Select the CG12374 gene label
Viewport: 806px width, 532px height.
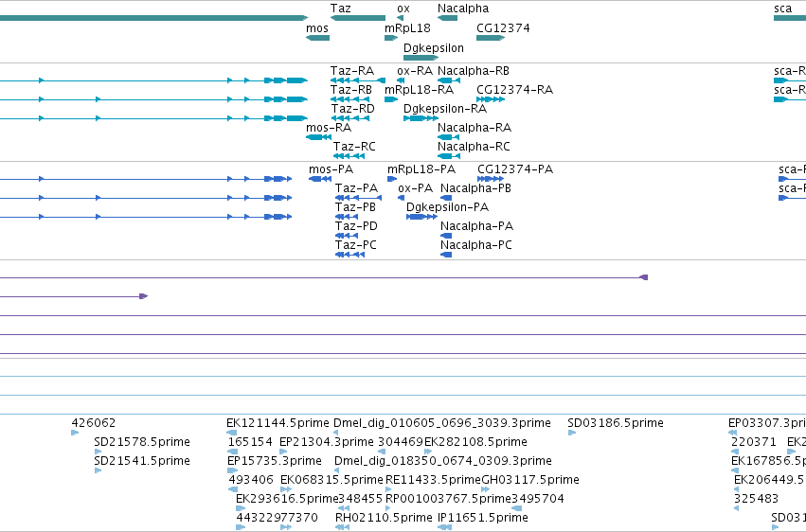tap(503, 28)
